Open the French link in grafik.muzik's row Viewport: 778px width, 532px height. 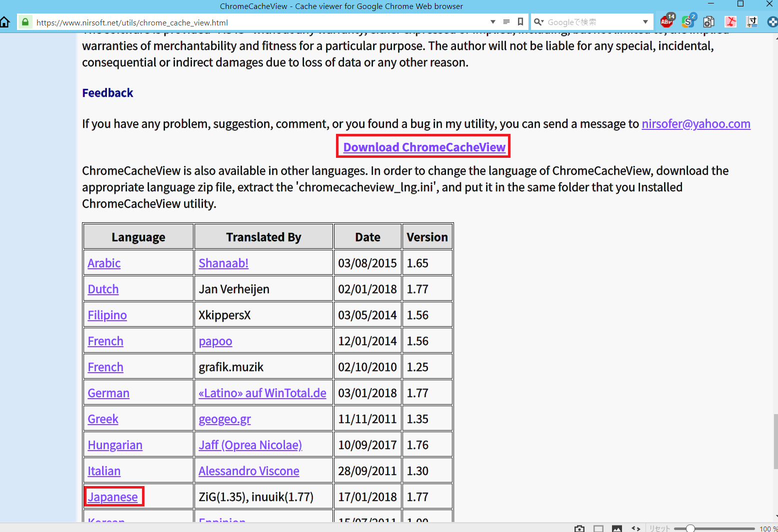tap(105, 367)
